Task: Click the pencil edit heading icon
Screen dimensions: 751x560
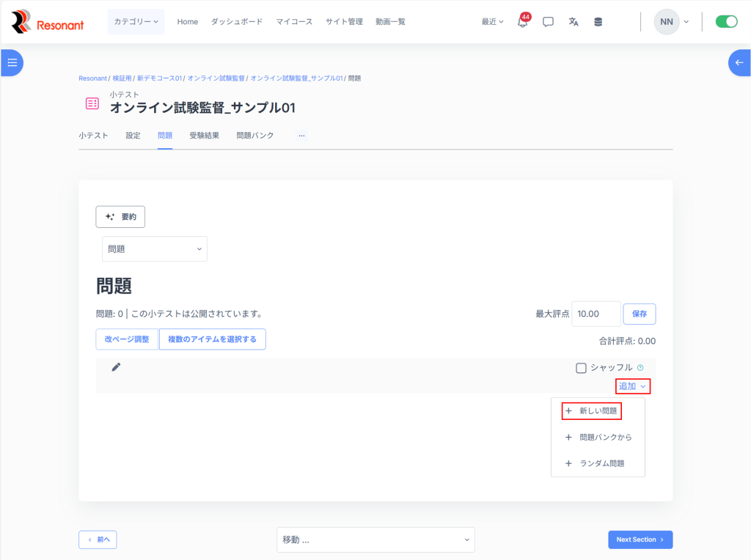Action: (116, 367)
